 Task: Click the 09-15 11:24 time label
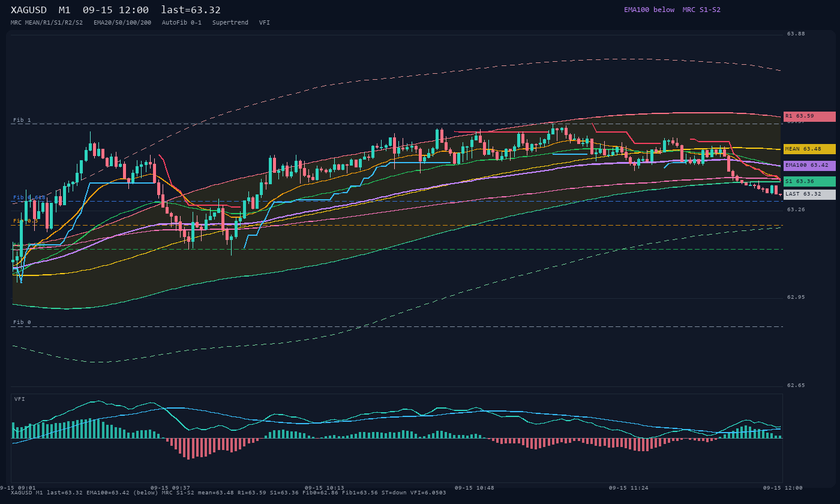click(x=629, y=488)
